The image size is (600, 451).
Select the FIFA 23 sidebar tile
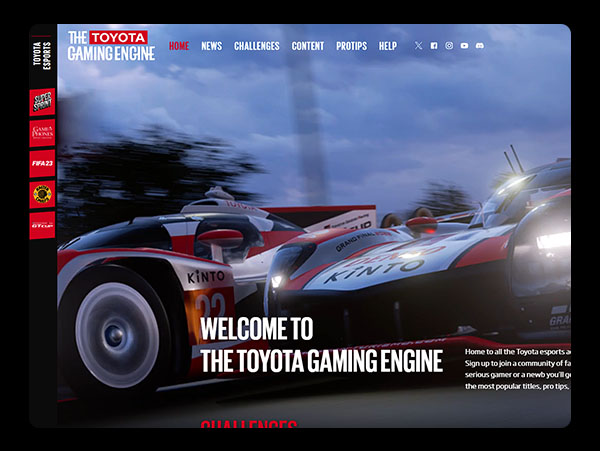click(42, 163)
